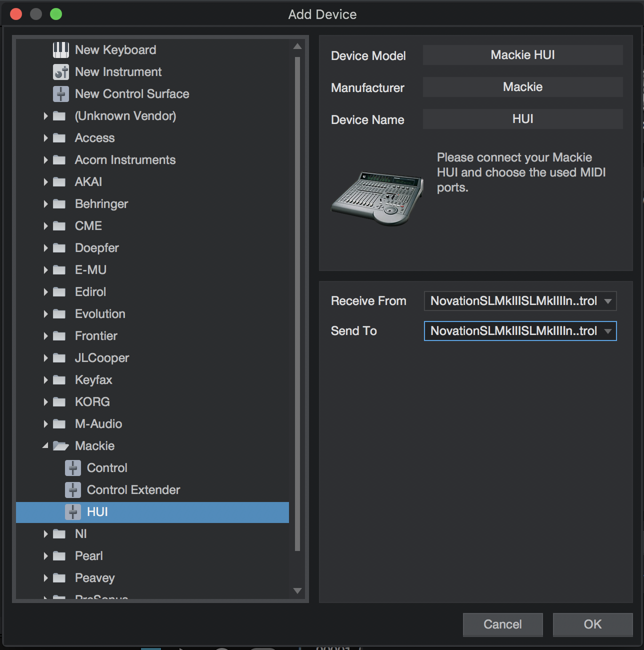Click the NI folder icon
The width and height of the screenshot is (644, 650).
click(x=59, y=534)
